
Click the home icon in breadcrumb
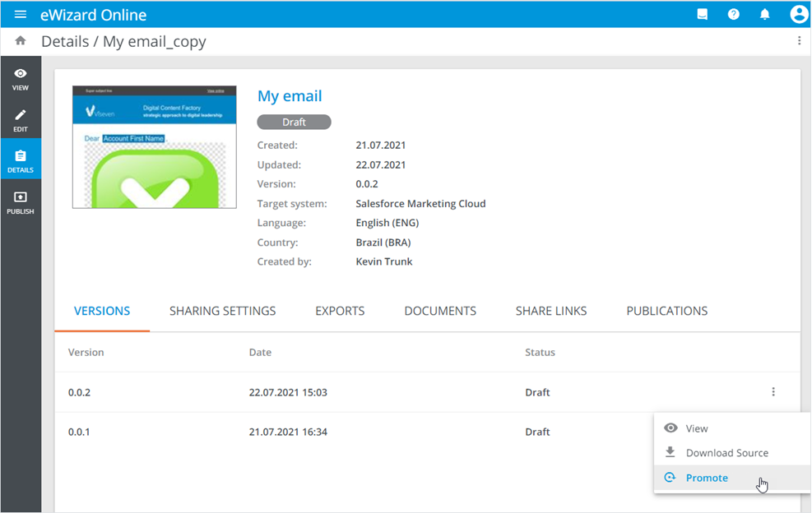click(21, 41)
